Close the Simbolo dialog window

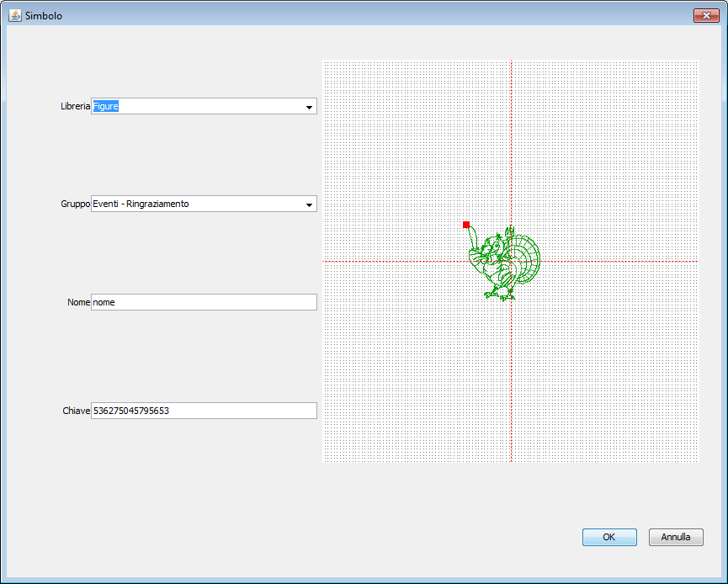(705, 16)
